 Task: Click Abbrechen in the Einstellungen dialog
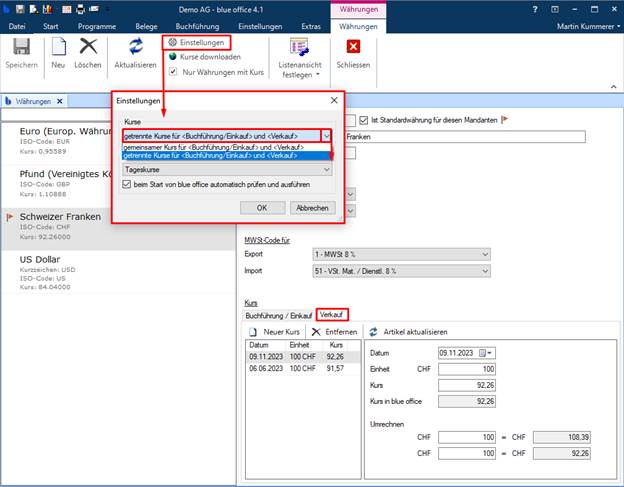click(x=312, y=208)
